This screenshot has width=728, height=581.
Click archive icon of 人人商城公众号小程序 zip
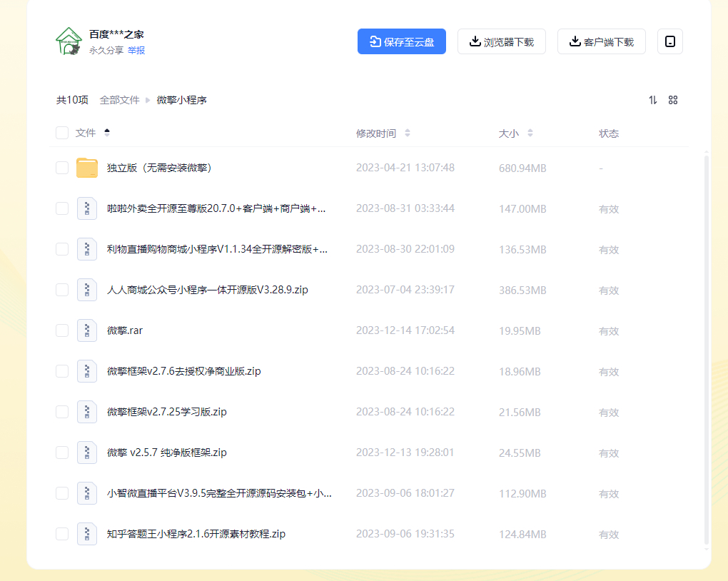pos(87,290)
